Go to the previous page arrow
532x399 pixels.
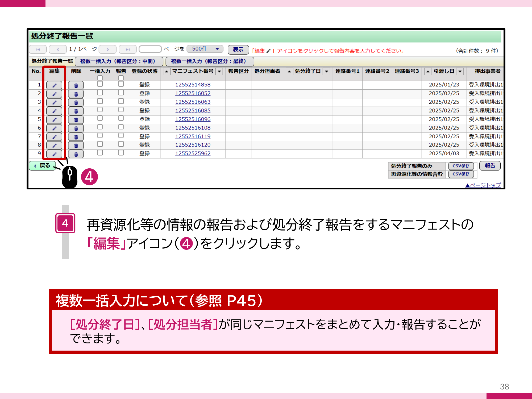point(58,49)
